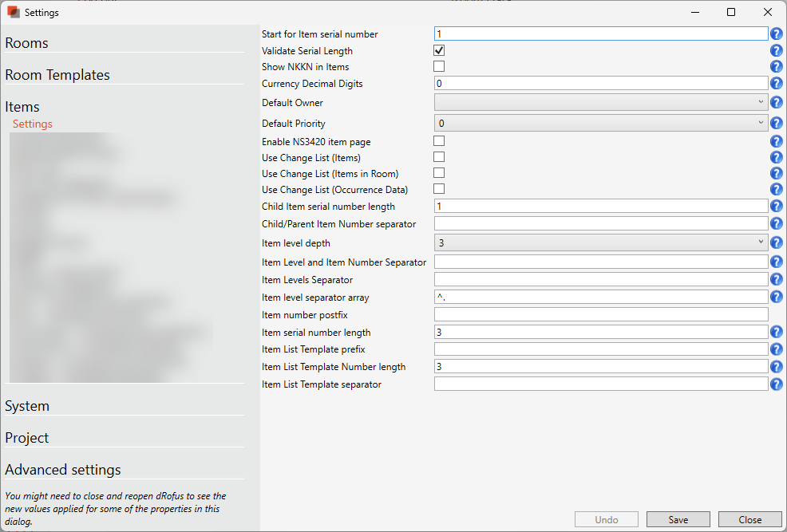Click help icon next to Default Owner
This screenshot has width=787, height=532.
776,103
